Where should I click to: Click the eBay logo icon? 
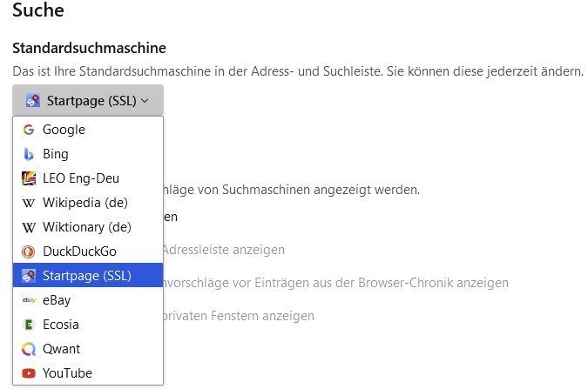pos(29,300)
